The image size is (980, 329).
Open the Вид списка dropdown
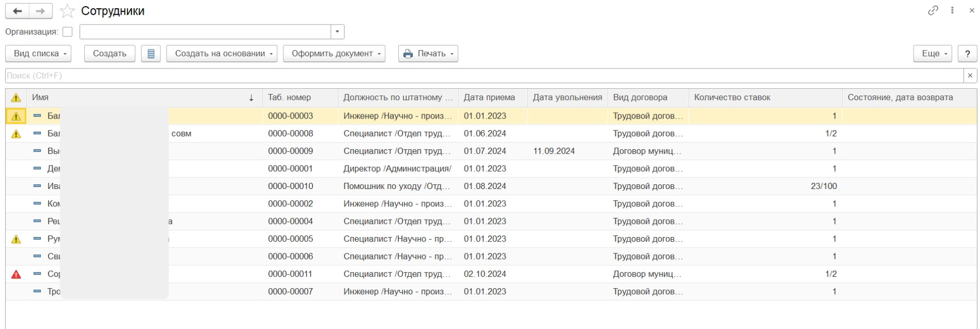click(x=38, y=54)
